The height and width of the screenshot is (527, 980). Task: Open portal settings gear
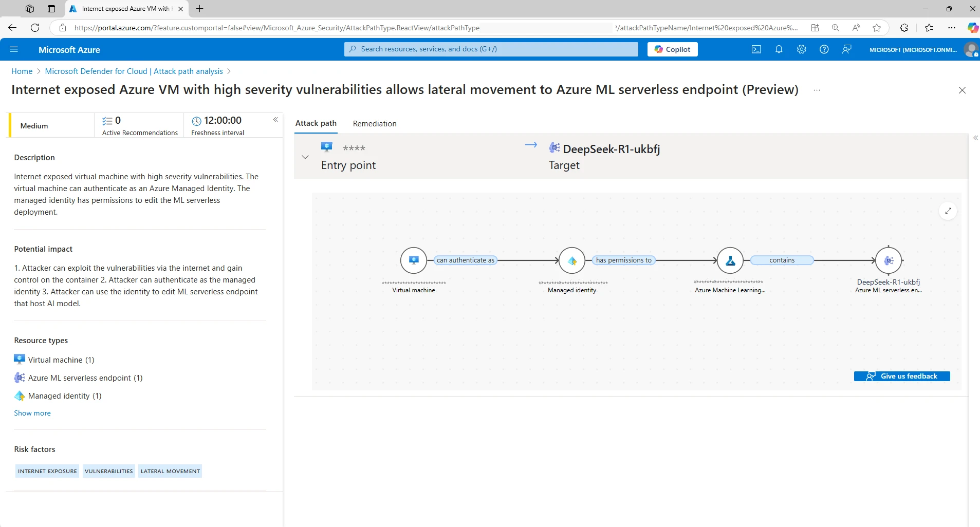tap(801, 49)
